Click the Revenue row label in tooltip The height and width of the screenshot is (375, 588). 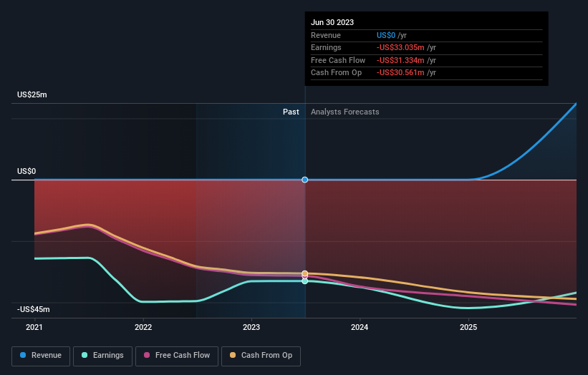pyautogui.click(x=326, y=35)
